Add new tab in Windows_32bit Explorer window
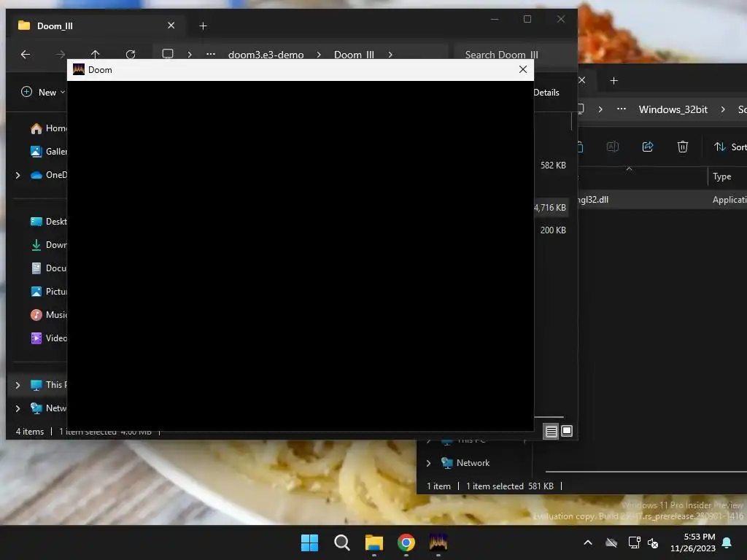The width and height of the screenshot is (747, 560). [614, 81]
